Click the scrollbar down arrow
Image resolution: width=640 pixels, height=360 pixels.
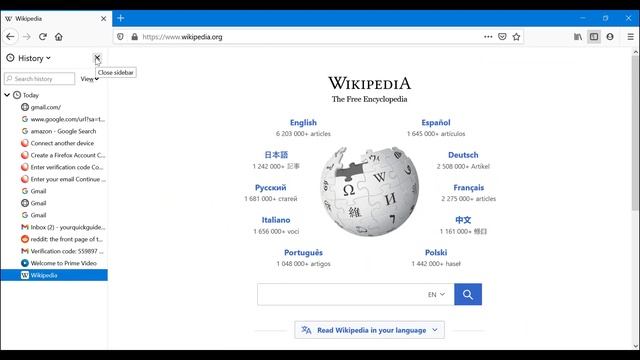(x=636, y=347)
